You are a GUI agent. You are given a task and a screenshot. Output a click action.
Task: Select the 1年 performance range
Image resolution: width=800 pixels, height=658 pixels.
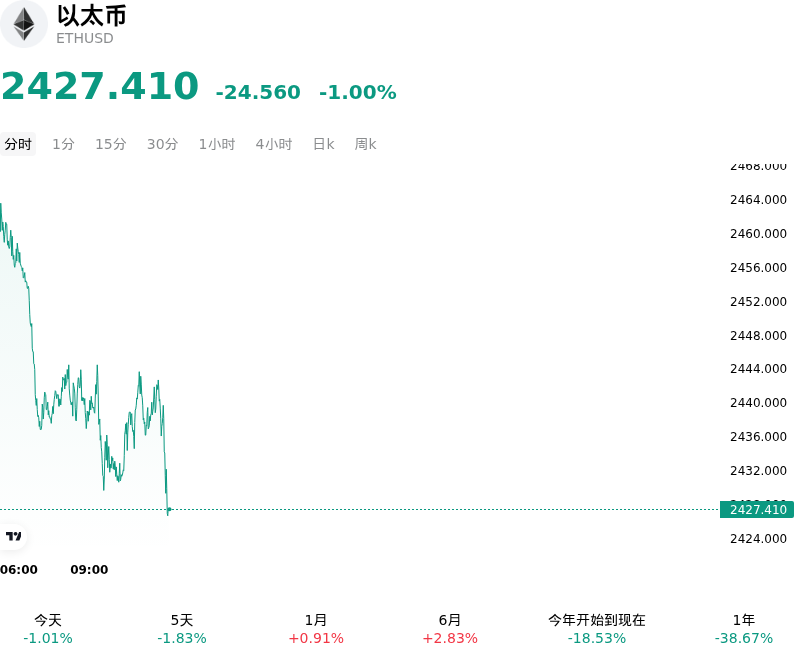coord(744,629)
